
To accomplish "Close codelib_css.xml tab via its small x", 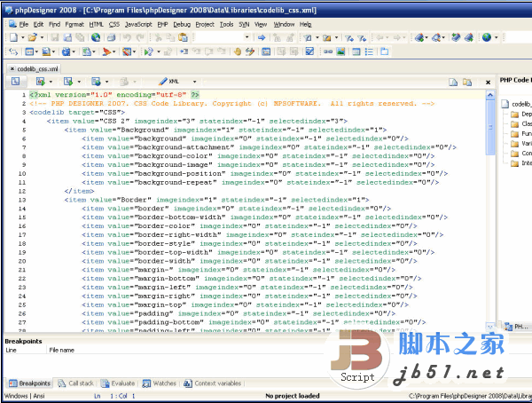I will 12,69.
